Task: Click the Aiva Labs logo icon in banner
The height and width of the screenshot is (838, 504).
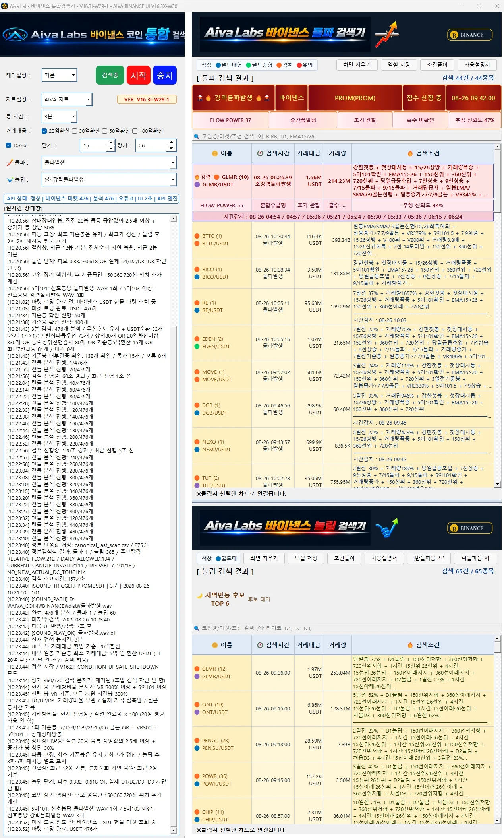Action: [x=15, y=35]
